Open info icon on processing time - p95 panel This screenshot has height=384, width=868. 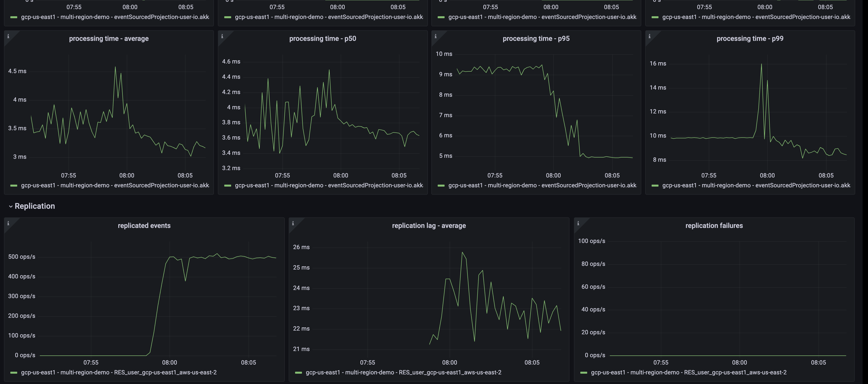[435, 36]
